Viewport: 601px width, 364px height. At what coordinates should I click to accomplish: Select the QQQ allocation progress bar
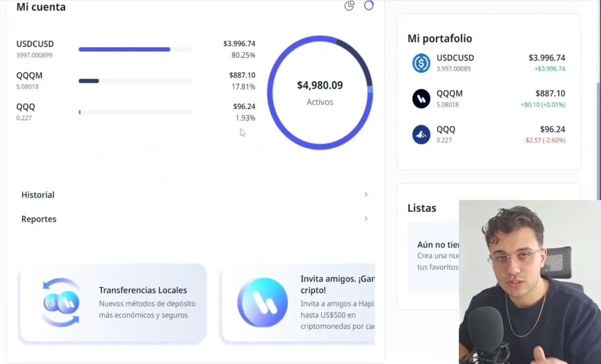pos(135,112)
